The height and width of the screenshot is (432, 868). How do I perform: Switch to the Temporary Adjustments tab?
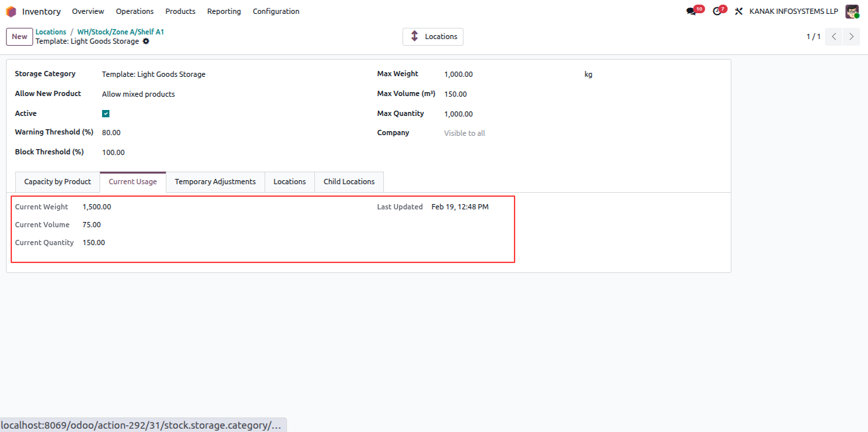coord(216,182)
